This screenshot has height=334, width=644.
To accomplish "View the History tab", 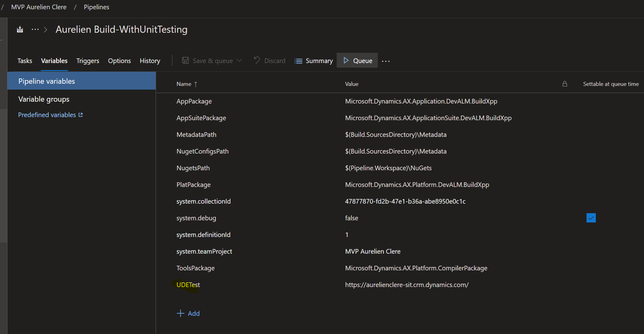I will (x=150, y=61).
